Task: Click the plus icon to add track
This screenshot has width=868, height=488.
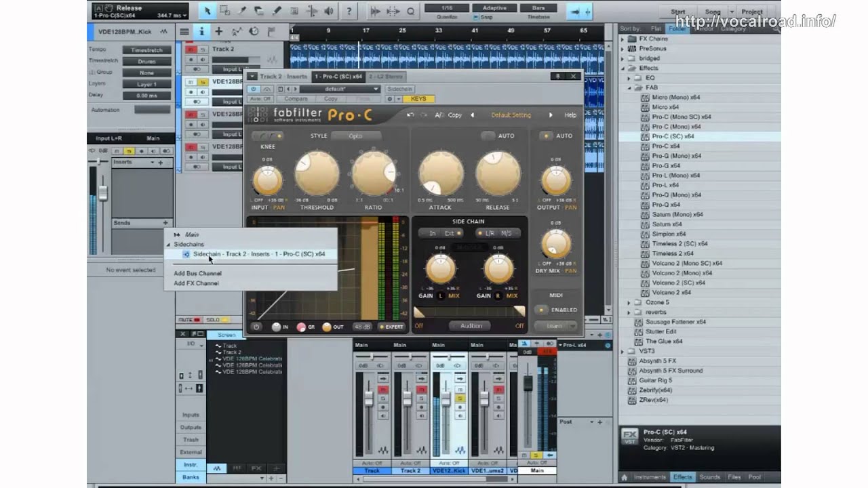Action: 218,31
